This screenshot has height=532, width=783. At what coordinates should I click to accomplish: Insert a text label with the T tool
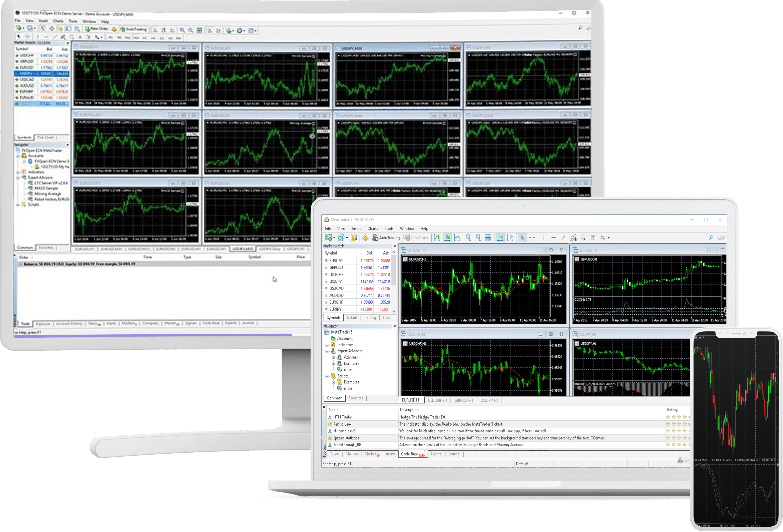(593, 238)
